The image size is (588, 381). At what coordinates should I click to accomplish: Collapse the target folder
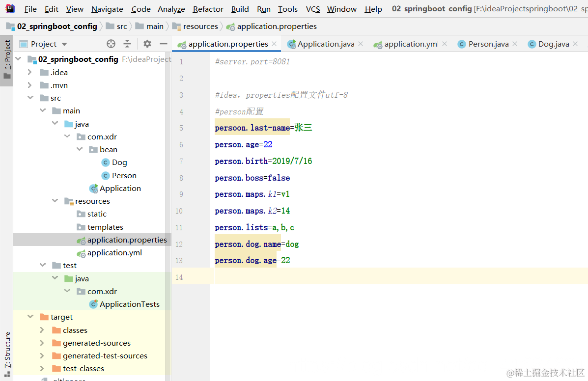tap(30, 317)
